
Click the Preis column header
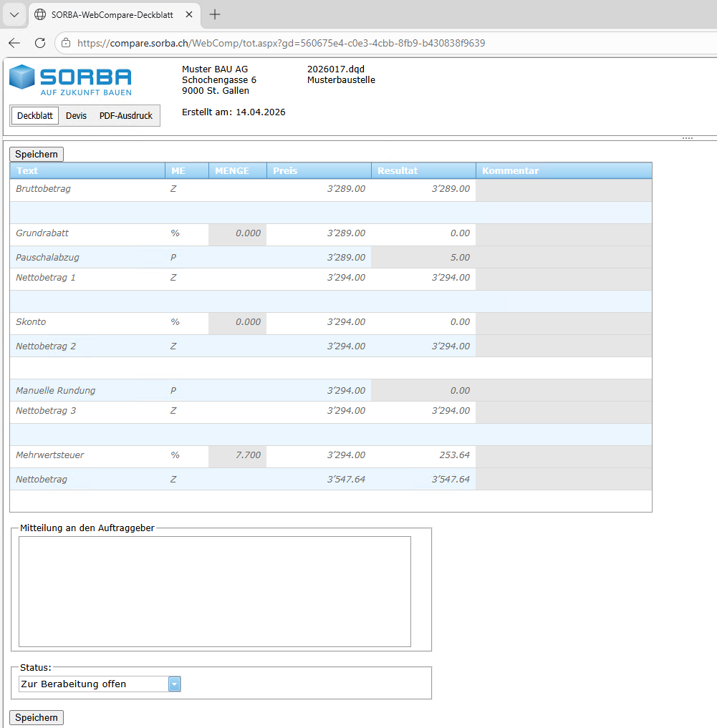[x=319, y=171]
